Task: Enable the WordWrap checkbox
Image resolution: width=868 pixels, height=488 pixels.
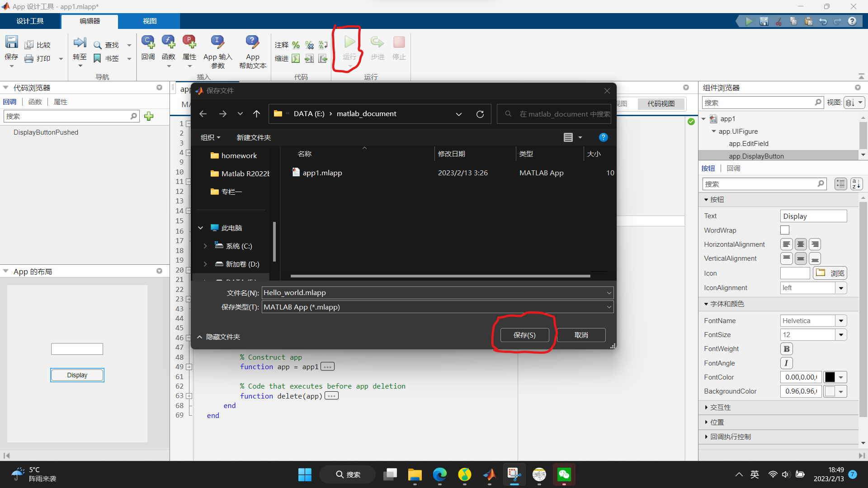Action: click(x=785, y=230)
